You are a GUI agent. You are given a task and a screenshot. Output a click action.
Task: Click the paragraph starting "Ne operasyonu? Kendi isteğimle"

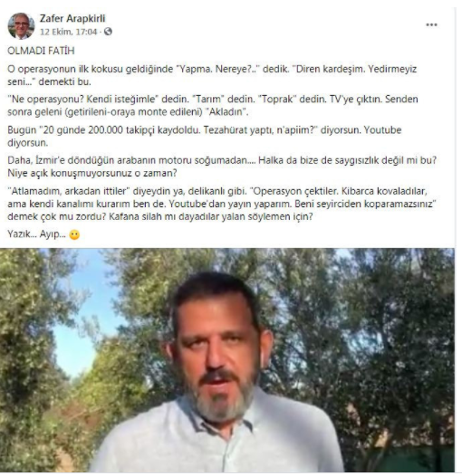pyautogui.click(x=213, y=105)
